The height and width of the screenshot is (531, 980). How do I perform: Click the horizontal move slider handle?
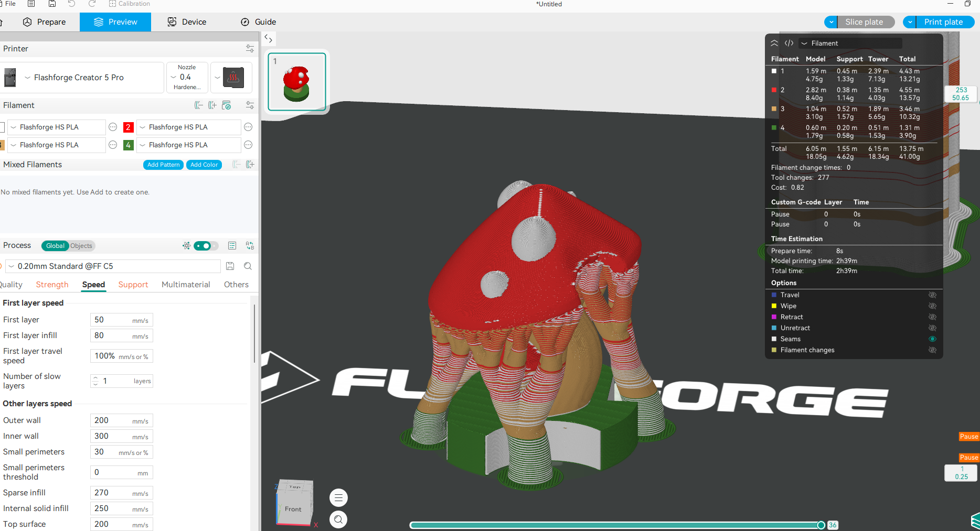(821, 525)
